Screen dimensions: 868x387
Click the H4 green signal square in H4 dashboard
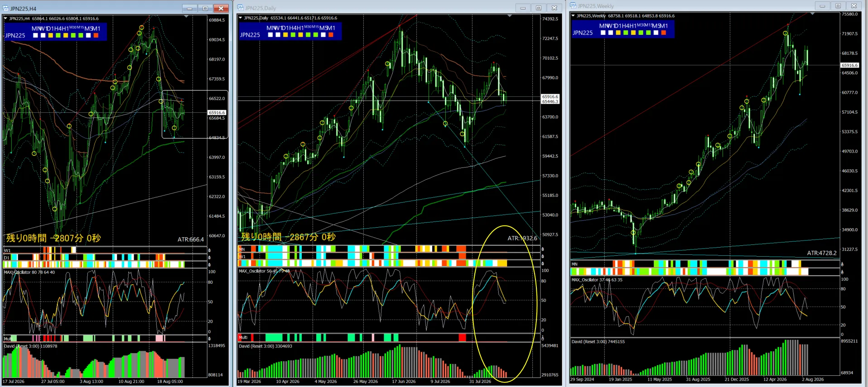[58, 35]
